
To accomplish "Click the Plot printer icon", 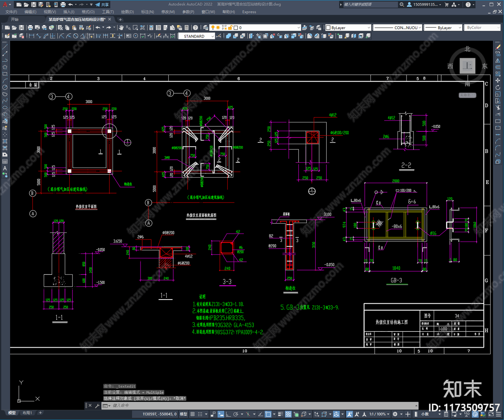I will click(30, 28).
